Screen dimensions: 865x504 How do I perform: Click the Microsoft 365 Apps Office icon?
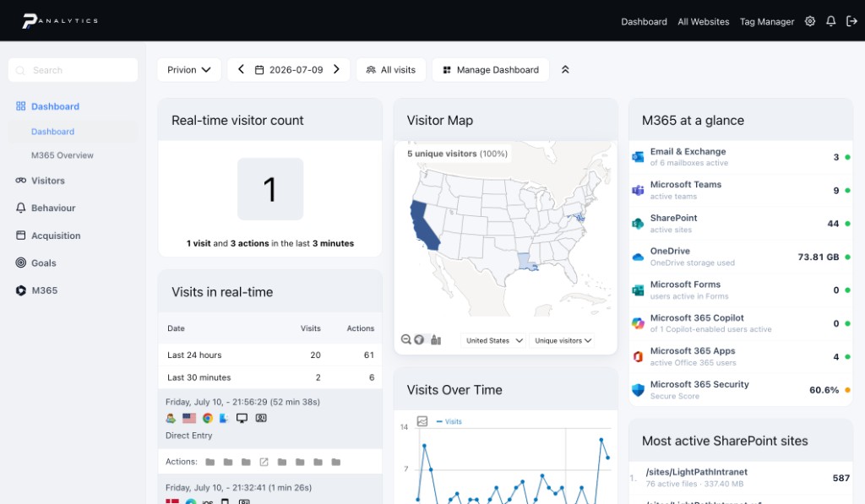(x=639, y=357)
